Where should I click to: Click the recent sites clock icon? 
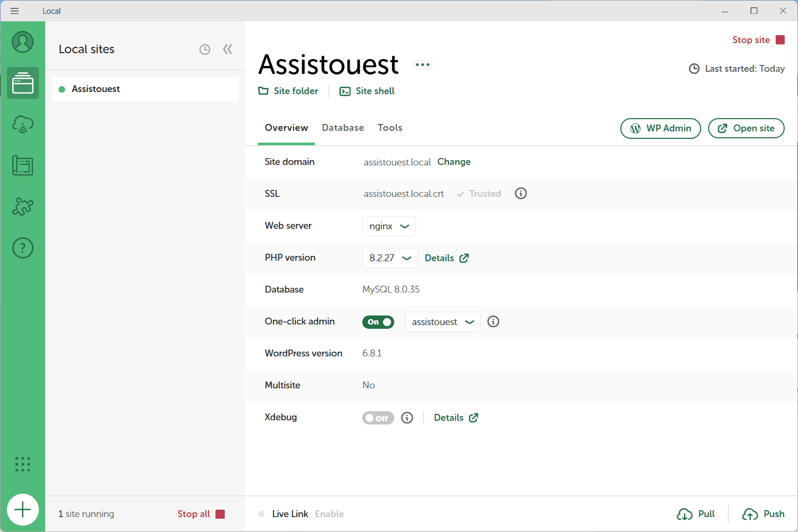(205, 49)
